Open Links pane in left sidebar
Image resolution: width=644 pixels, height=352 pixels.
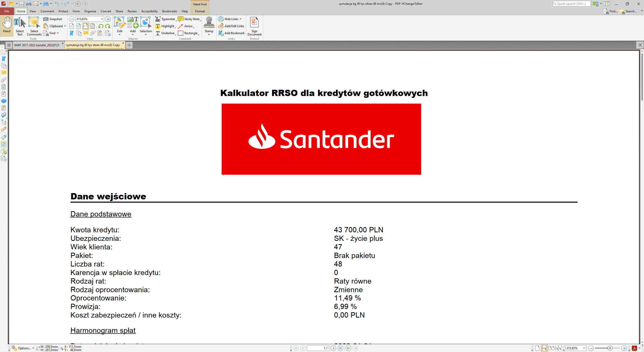pyautogui.click(x=4, y=129)
